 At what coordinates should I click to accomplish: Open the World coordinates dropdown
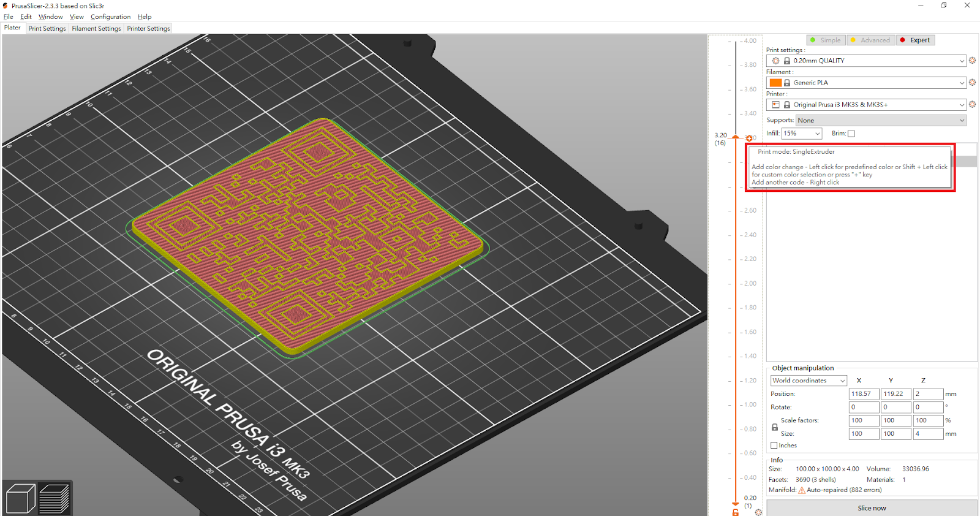tap(809, 381)
